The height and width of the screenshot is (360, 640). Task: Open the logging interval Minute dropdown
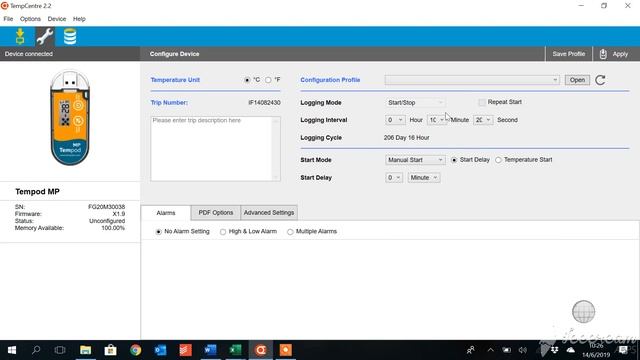click(x=437, y=120)
